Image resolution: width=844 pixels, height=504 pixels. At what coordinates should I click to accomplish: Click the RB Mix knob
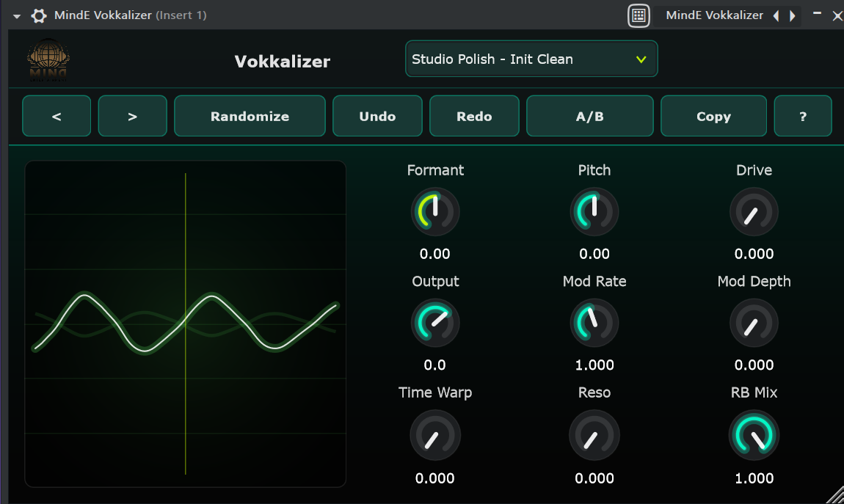click(x=754, y=435)
